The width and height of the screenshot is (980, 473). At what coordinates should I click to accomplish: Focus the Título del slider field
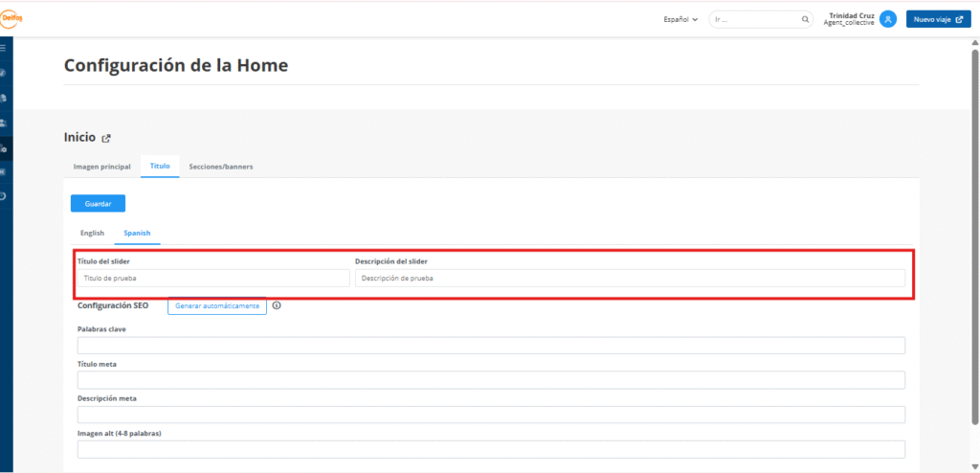click(x=213, y=279)
